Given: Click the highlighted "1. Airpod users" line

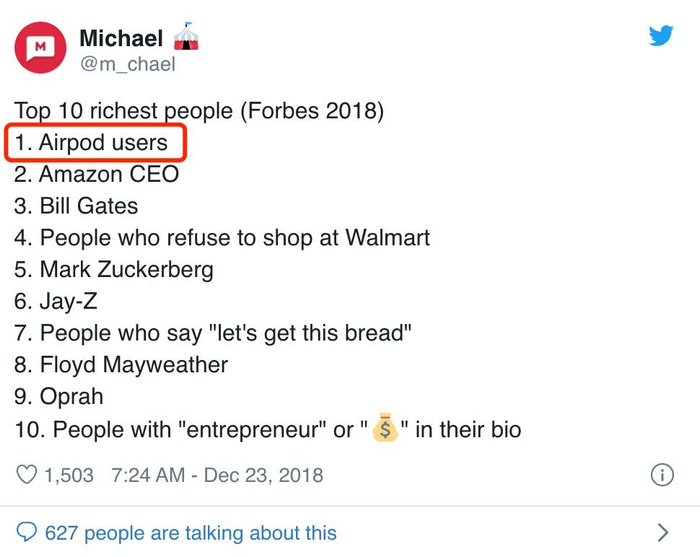Looking at the screenshot, I should click(96, 143).
